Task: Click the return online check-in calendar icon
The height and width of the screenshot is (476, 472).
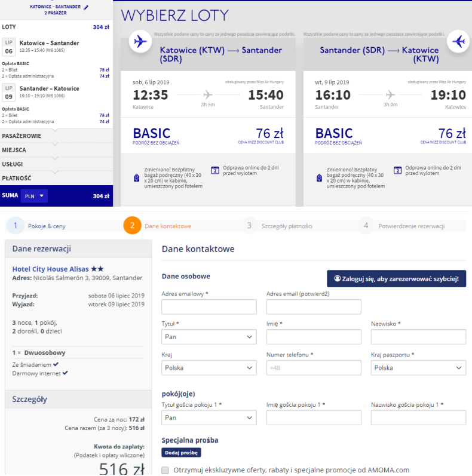Action: (x=398, y=170)
